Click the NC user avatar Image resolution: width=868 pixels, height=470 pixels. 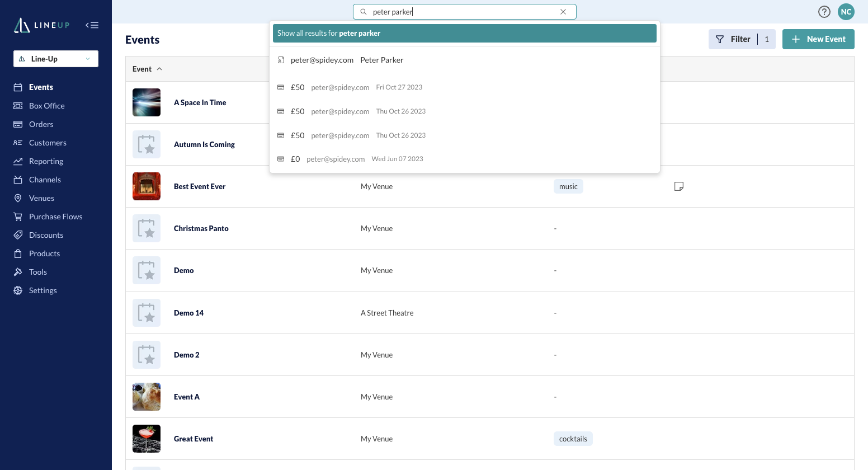tap(846, 12)
